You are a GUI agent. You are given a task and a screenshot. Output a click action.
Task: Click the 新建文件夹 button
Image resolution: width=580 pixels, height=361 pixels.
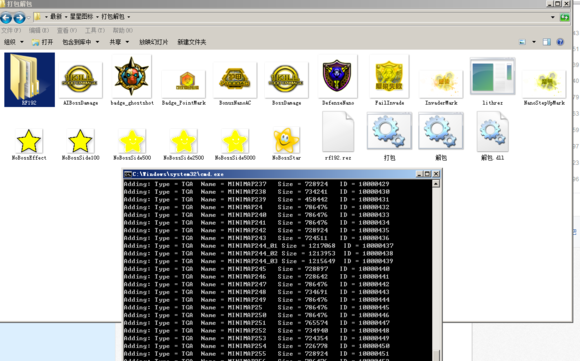(192, 42)
